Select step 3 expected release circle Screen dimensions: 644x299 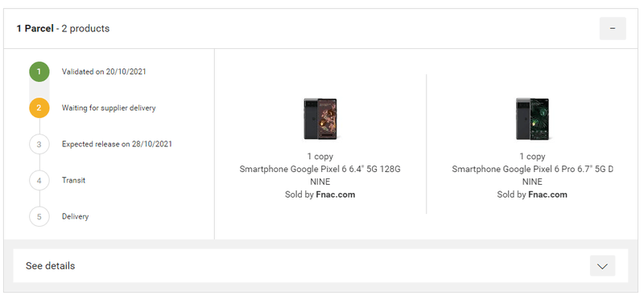tap(39, 144)
